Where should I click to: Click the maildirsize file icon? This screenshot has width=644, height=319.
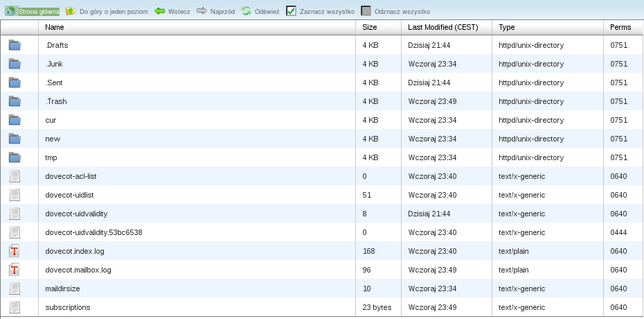click(15, 288)
